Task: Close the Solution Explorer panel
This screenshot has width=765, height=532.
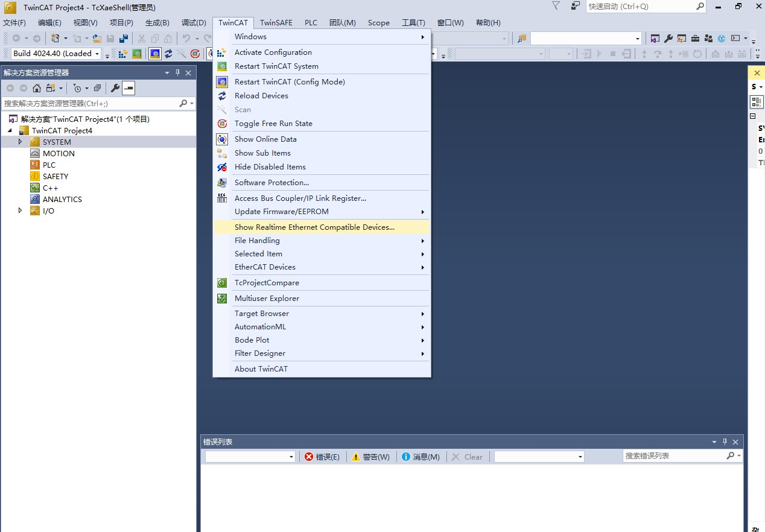Action: [188, 72]
